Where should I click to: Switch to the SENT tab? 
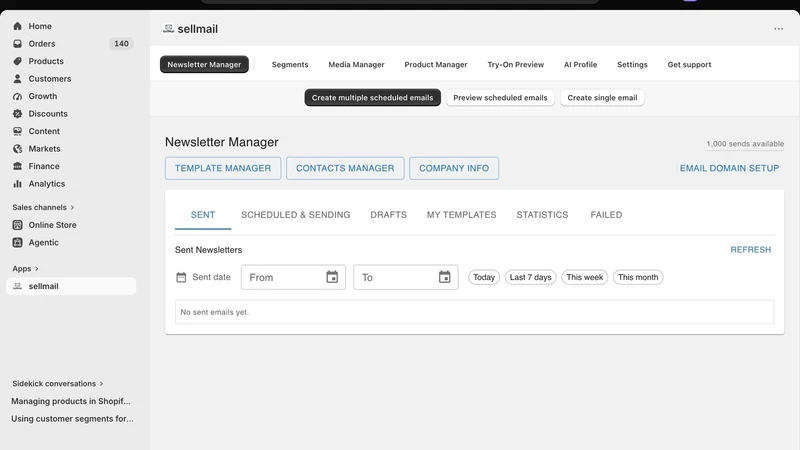pyautogui.click(x=203, y=215)
